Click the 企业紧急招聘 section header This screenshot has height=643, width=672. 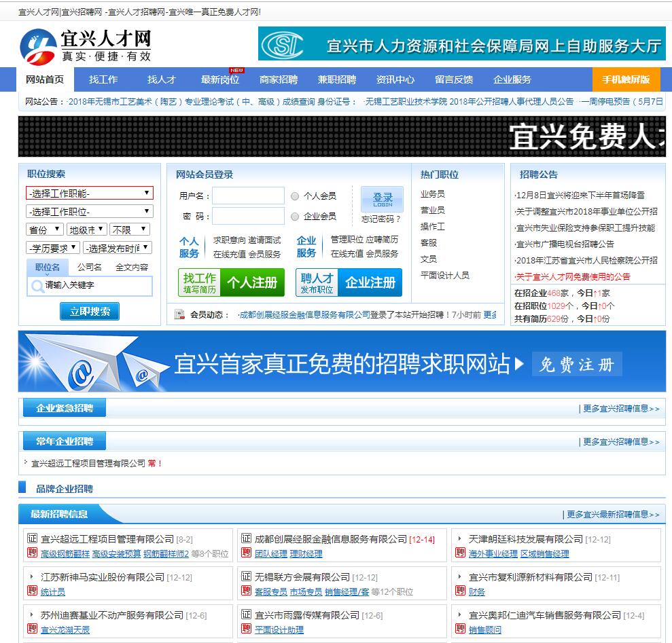point(65,408)
